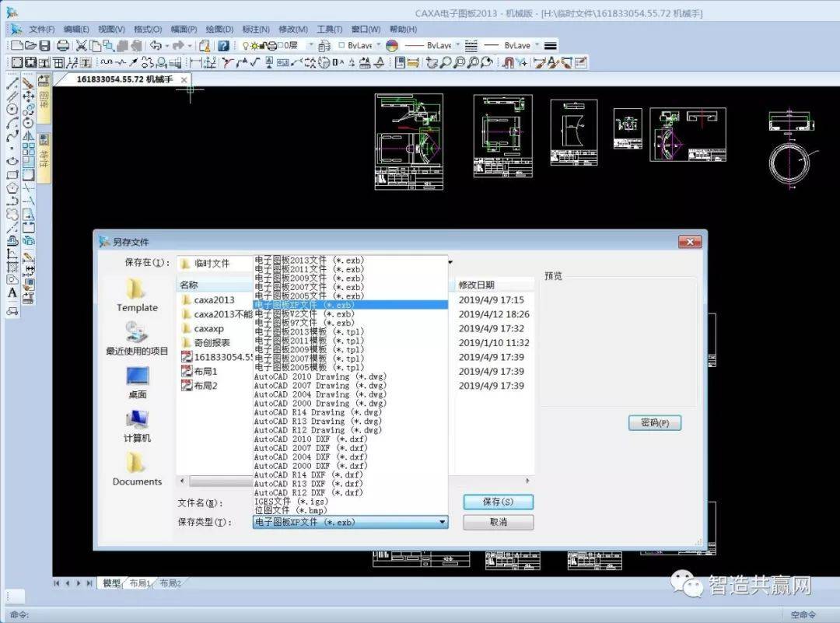Click the zoom magnifier icon in toolbar
The image size is (840, 623).
click(x=446, y=63)
